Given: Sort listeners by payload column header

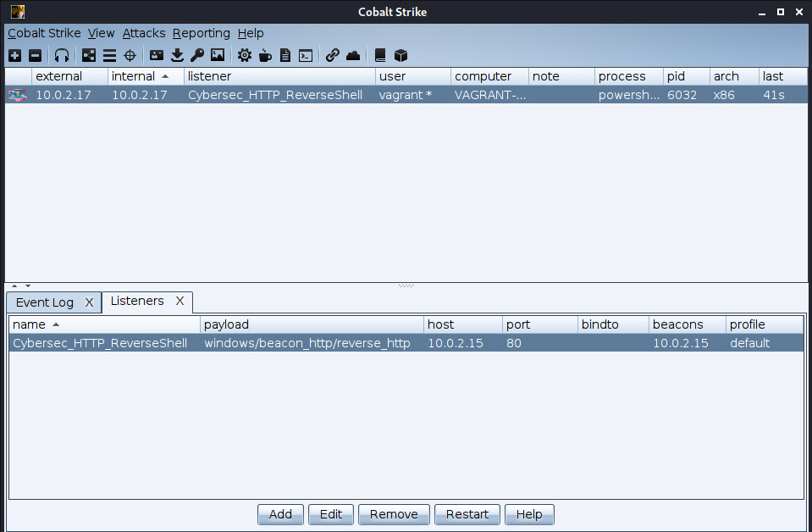Looking at the screenshot, I should pos(312,324).
